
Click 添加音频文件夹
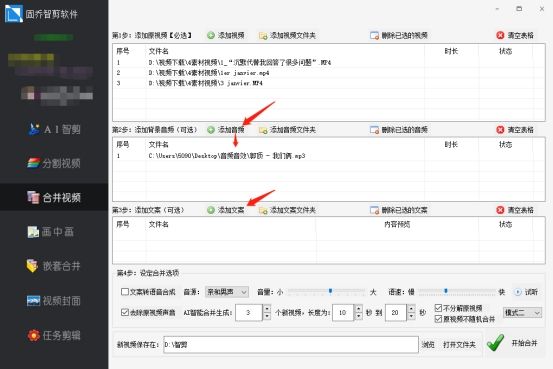tap(287, 130)
